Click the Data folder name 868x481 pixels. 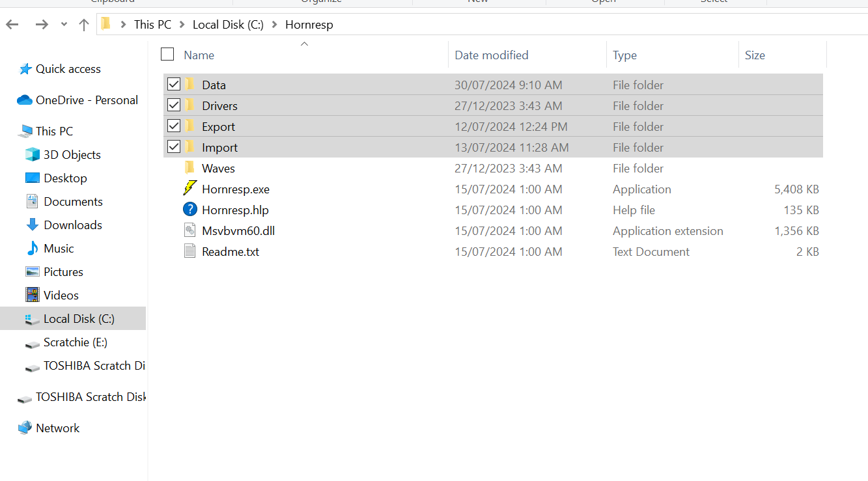pos(214,85)
